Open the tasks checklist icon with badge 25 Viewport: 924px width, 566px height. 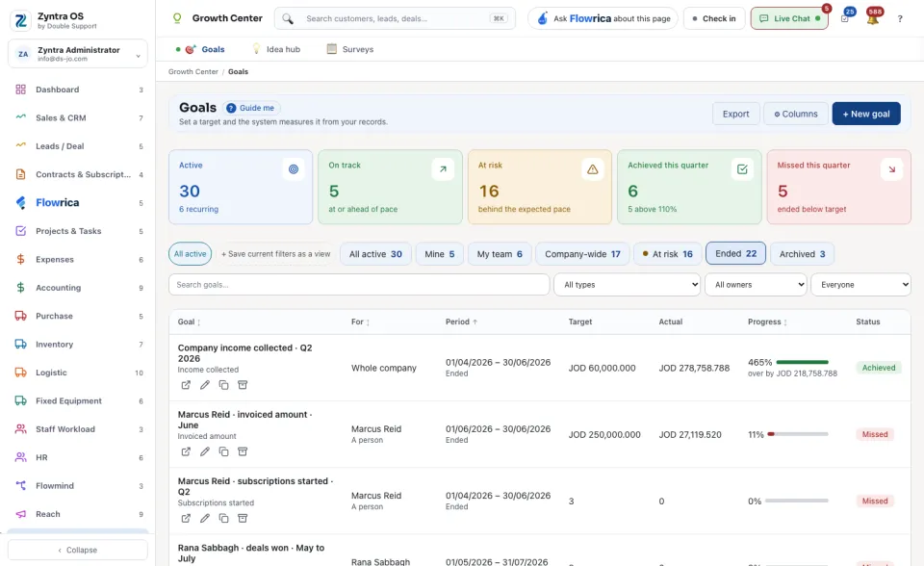tap(845, 19)
